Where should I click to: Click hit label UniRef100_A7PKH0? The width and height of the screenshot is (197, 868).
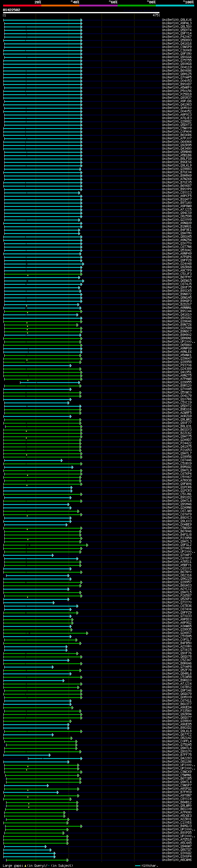pyautogui.click(x=177, y=812)
